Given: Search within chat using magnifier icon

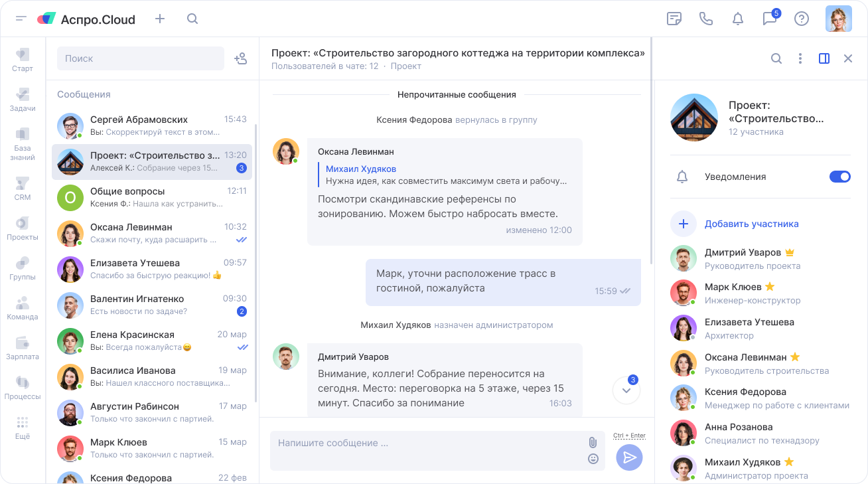Looking at the screenshot, I should 776,58.
